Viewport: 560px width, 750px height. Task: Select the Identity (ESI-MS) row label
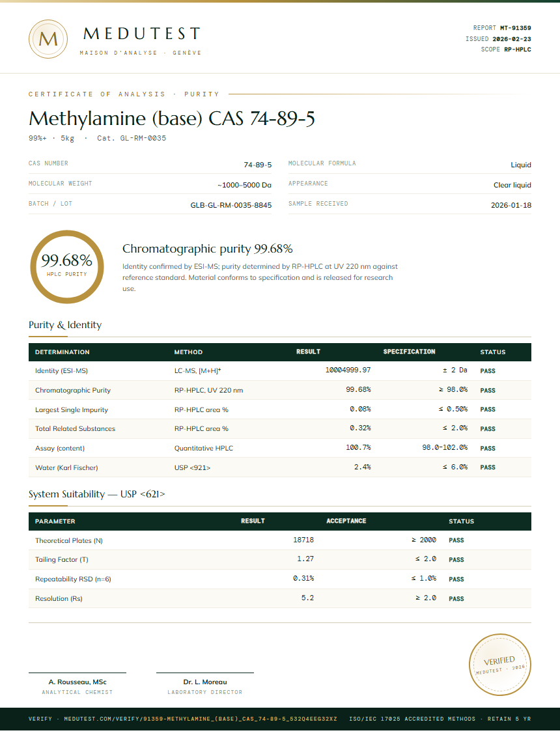(x=61, y=370)
